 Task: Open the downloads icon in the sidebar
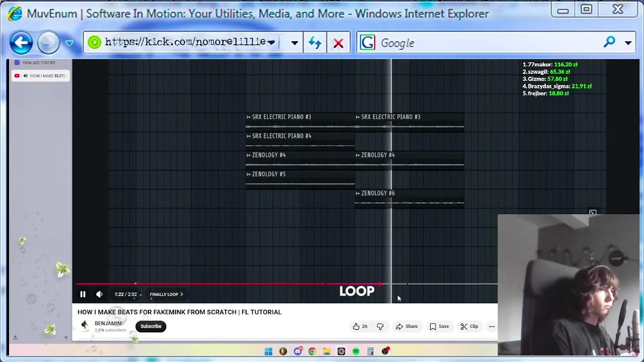[15, 337]
